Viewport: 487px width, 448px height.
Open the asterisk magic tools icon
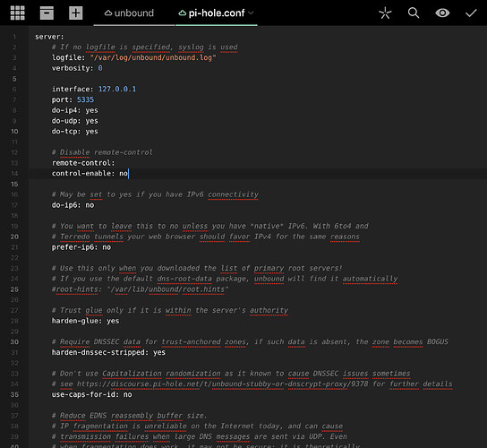pos(385,13)
